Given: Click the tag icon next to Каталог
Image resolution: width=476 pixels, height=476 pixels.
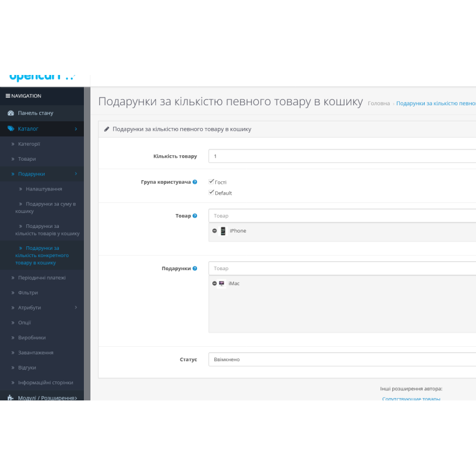Looking at the screenshot, I should pyautogui.click(x=11, y=129).
